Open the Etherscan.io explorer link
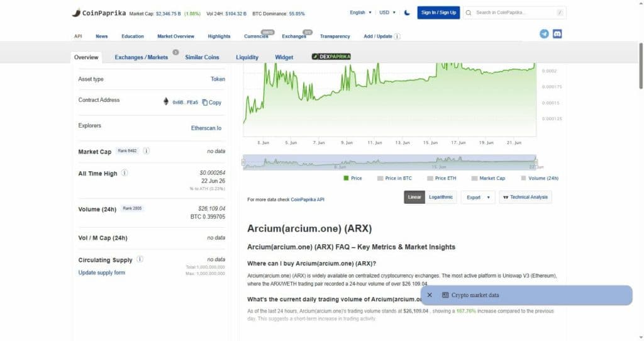Image resolution: width=644 pixels, height=341 pixels. 206,128
